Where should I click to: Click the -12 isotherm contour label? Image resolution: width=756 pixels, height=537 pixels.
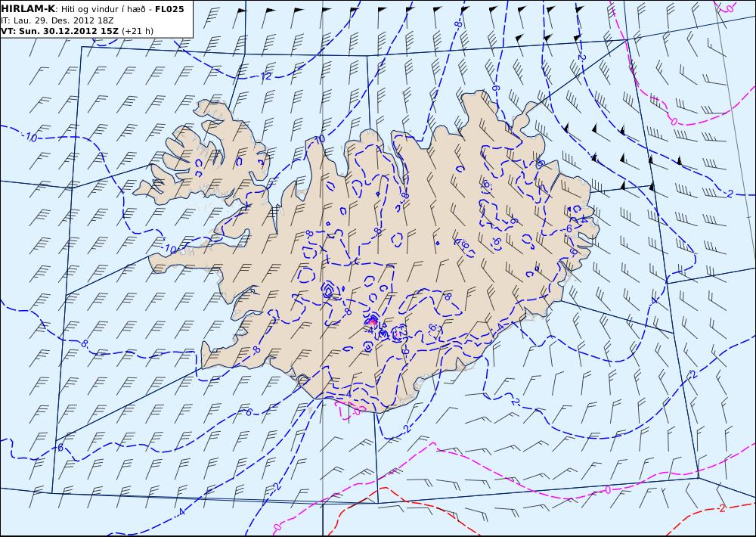pyautogui.click(x=265, y=76)
